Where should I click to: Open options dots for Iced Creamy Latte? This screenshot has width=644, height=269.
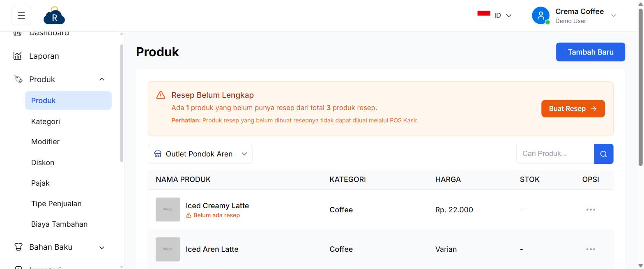click(591, 209)
